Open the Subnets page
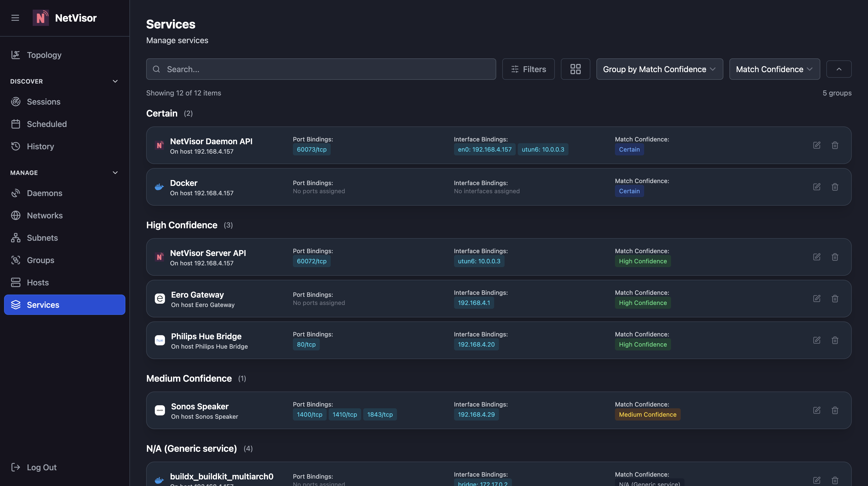This screenshot has width=868, height=486. point(65,238)
